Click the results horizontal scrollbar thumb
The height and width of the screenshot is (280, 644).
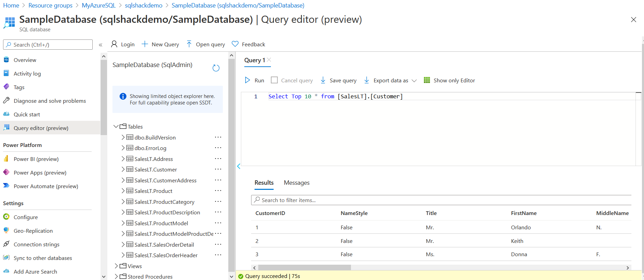pyautogui.click(x=304, y=268)
